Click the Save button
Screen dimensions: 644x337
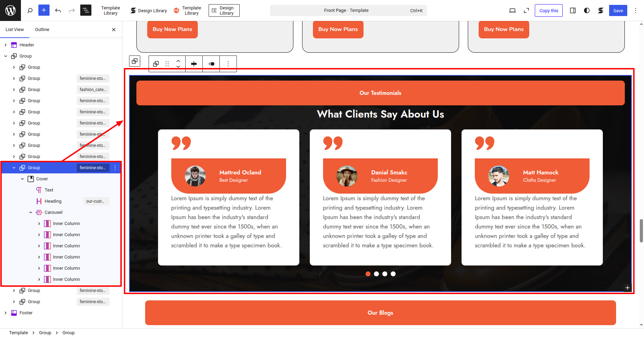click(x=618, y=10)
